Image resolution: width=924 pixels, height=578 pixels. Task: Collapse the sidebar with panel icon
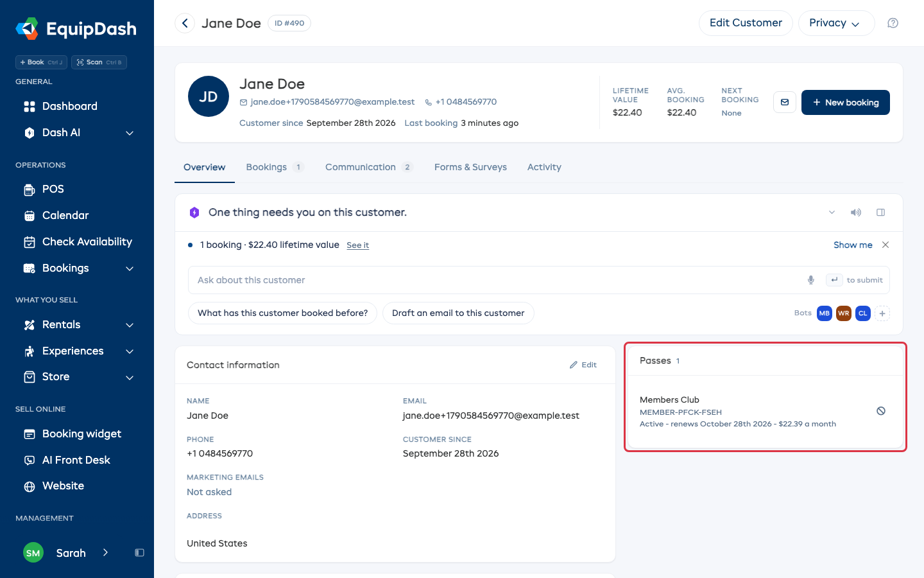pyautogui.click(x=139, y=553)
